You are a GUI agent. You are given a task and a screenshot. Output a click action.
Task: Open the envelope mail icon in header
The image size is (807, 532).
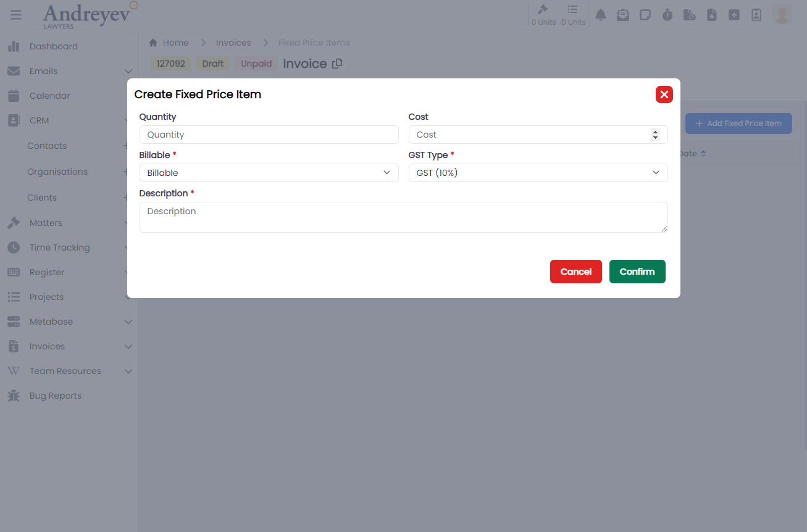click(x=623, y=15)
